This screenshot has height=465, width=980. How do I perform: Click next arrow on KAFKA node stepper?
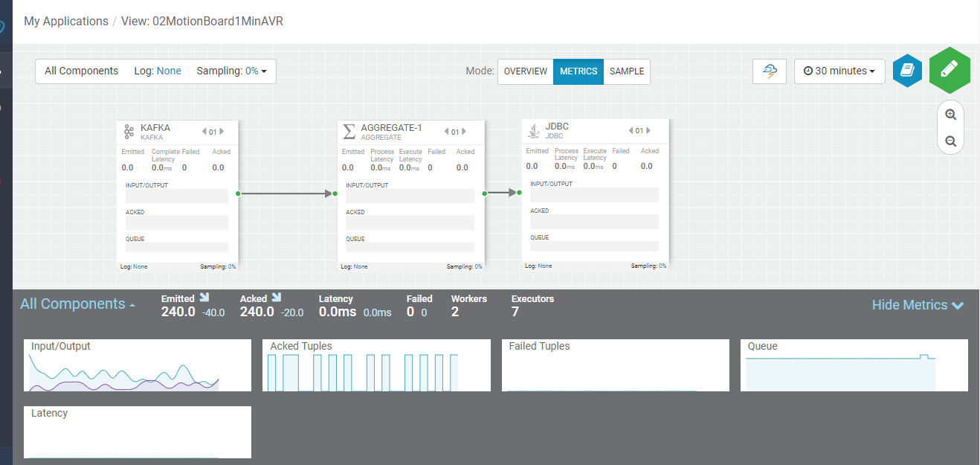[x=221, y=132]
